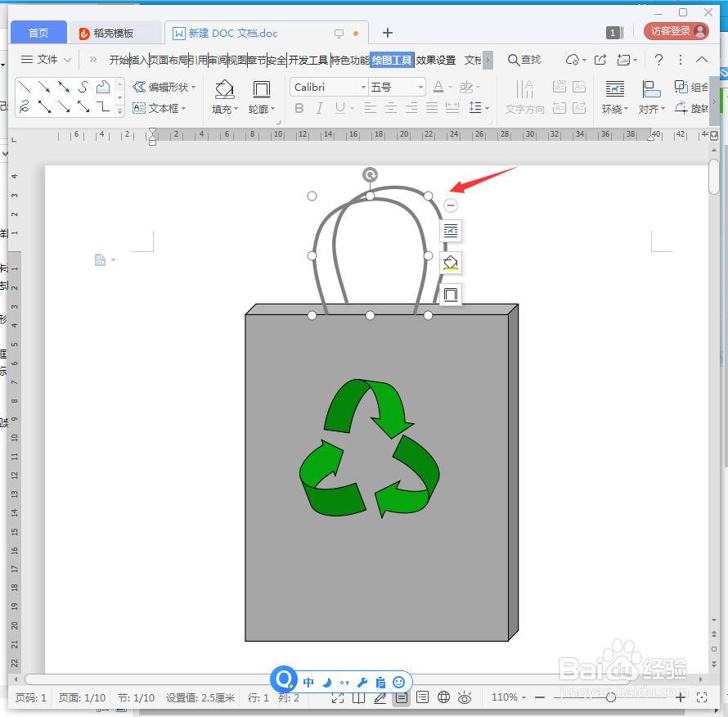
Task: Switch to the Special Features tab
Action: coord(350,60)
